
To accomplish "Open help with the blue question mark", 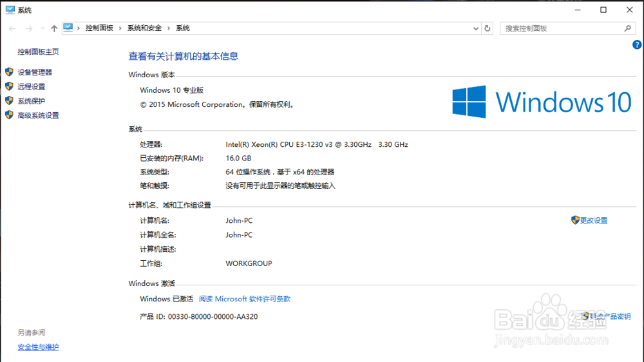I will click(637, 45).
